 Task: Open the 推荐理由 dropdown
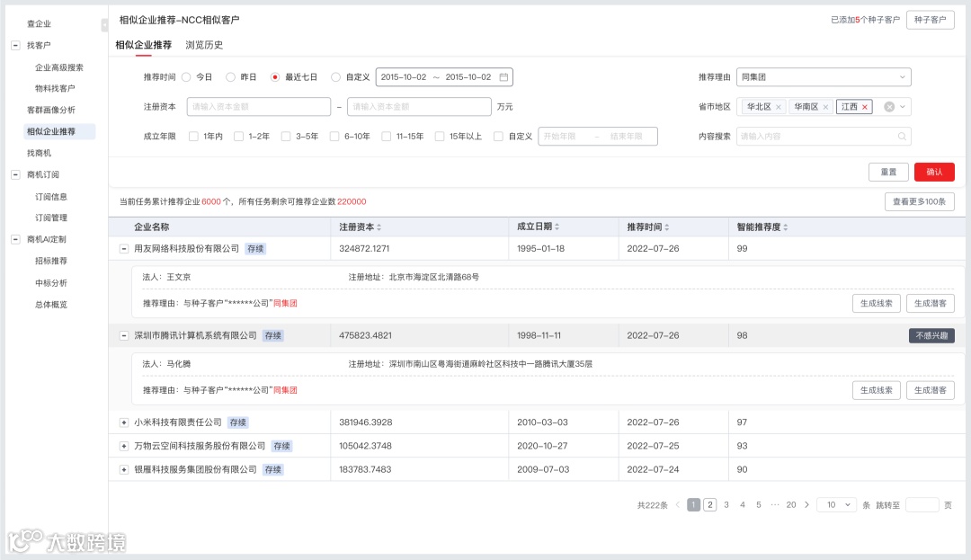824,77
